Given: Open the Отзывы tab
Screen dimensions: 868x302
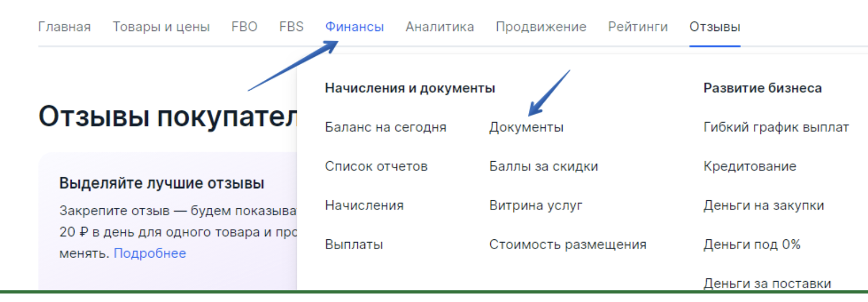Looking at the screenshot, I should click(x=715, y=27).
